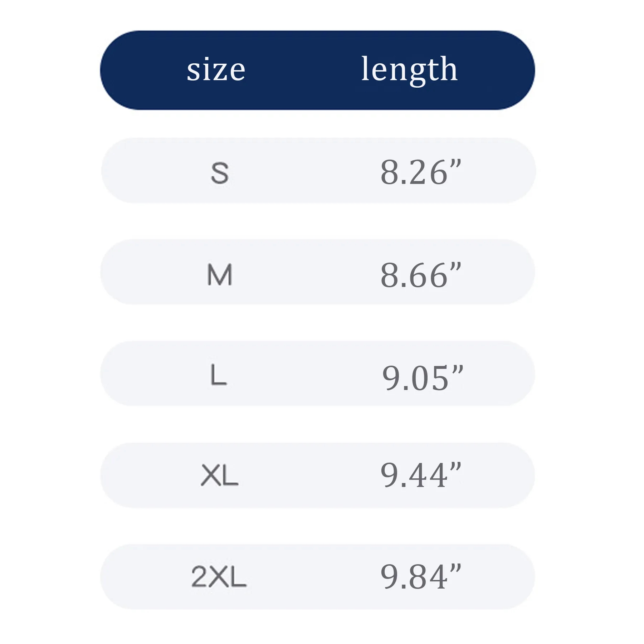Click the middle of the XL row pill
This screenshot has width=644, height=644.
tap(317, 475)
